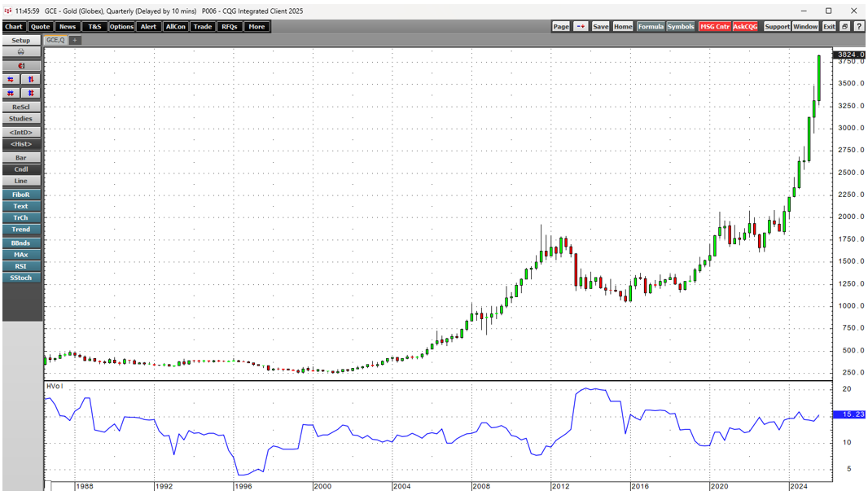
Task: Select the GCE,Q chart tab
Action: coord(55,40)
